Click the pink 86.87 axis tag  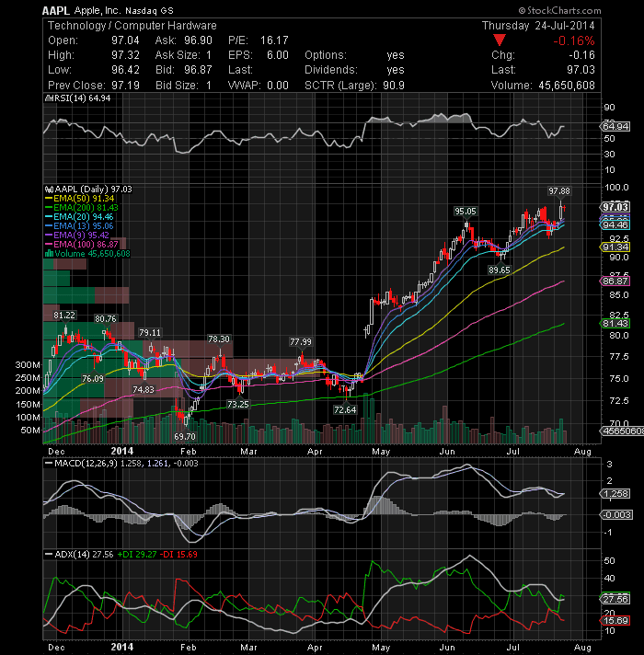coord(615,282)
